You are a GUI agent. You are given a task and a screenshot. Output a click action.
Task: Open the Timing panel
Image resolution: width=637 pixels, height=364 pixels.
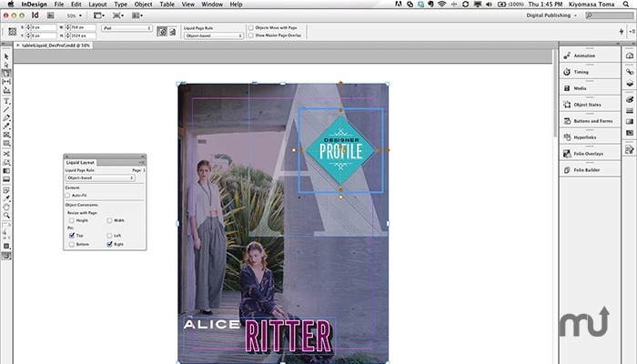590,72
